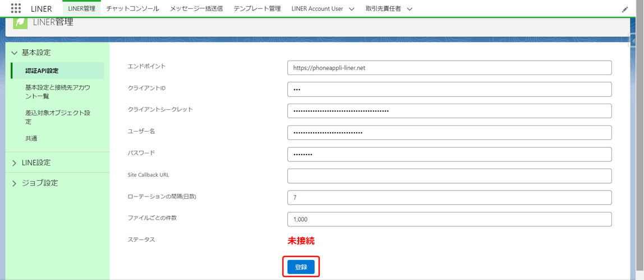
Task: Open the LINER Account User tab dropdown
Action: [x=352, y=9]
